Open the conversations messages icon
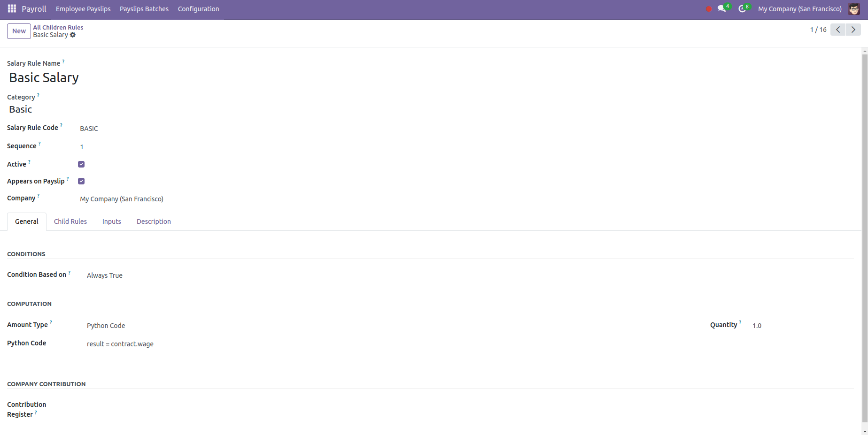 tap(722, 9)
